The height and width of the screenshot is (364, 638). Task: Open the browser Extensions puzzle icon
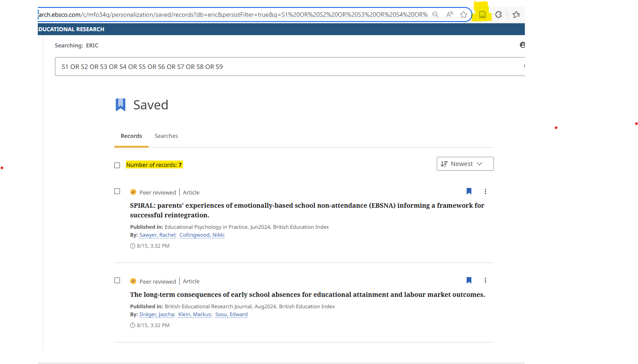point(498,14)
